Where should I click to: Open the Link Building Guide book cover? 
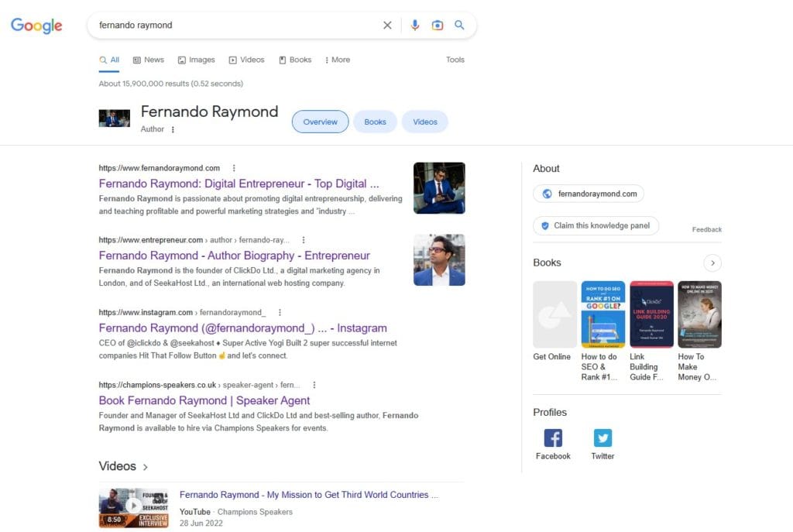click(x=651, y=314)
